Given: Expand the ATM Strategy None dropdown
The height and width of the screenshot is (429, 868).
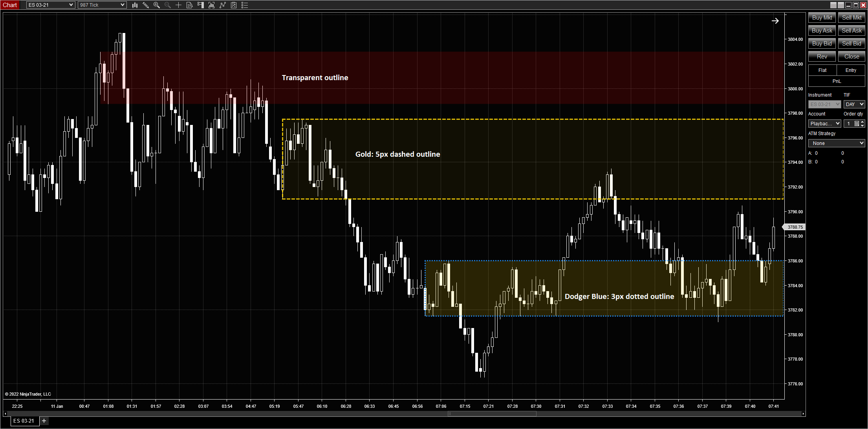Looking at the screenshot, I should point(837,143).
